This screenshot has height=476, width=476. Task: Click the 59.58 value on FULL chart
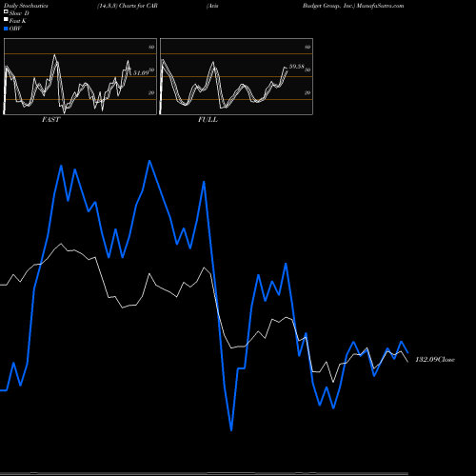point(297,67)
